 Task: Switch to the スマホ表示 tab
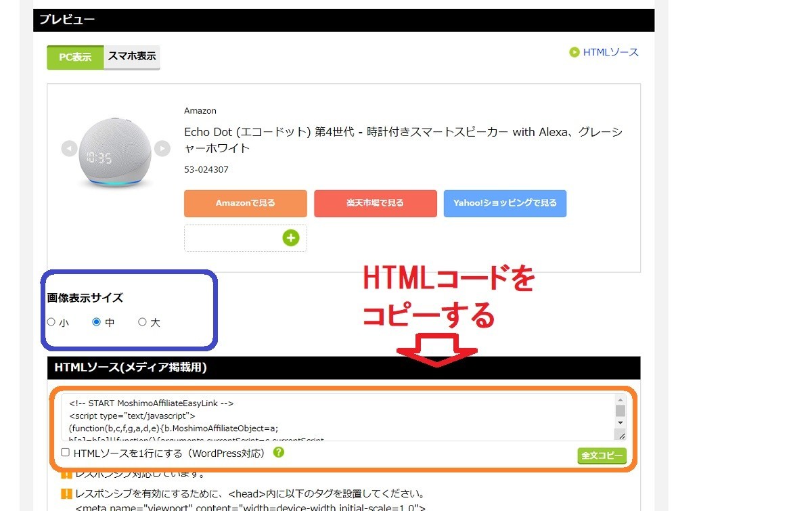(131, 58)
